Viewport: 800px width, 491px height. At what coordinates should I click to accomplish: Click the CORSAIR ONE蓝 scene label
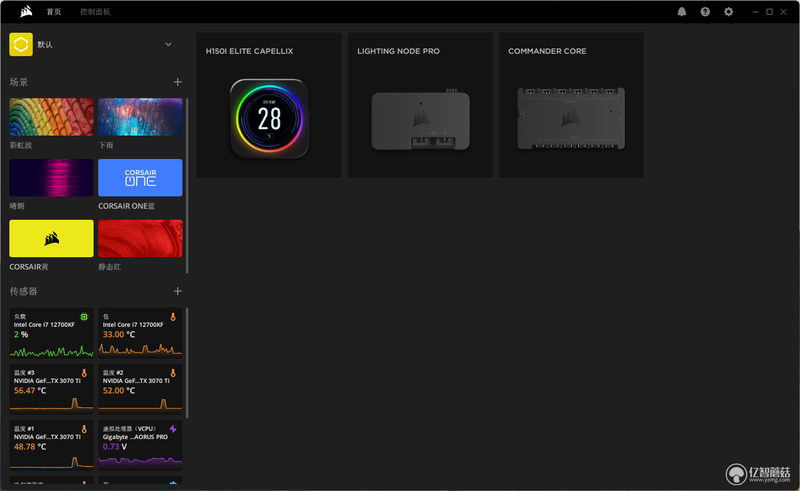click(x=127, y=206)
